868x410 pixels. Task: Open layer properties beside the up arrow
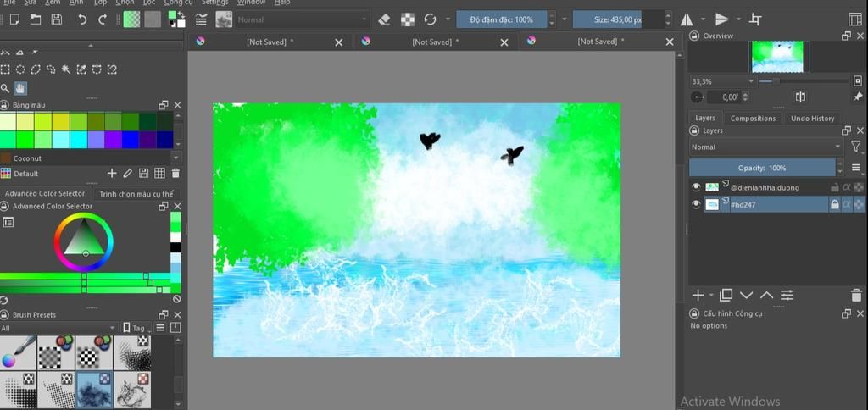pos(787,296)
